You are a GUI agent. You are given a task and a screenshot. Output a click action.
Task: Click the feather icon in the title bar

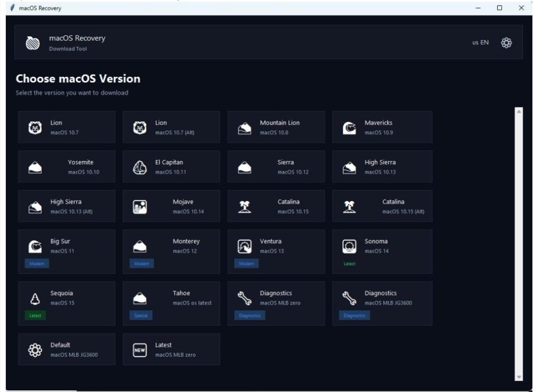tap(12, 8)
